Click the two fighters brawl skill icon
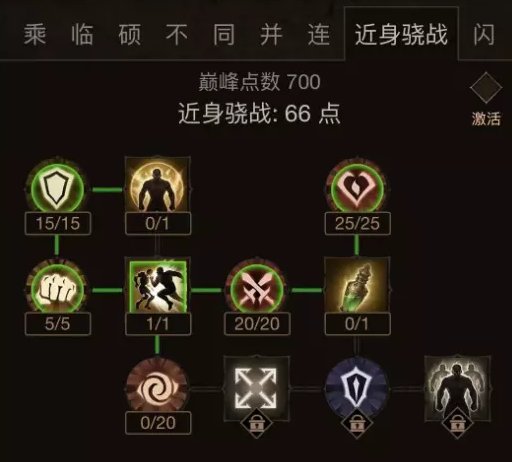 point(157,287)
